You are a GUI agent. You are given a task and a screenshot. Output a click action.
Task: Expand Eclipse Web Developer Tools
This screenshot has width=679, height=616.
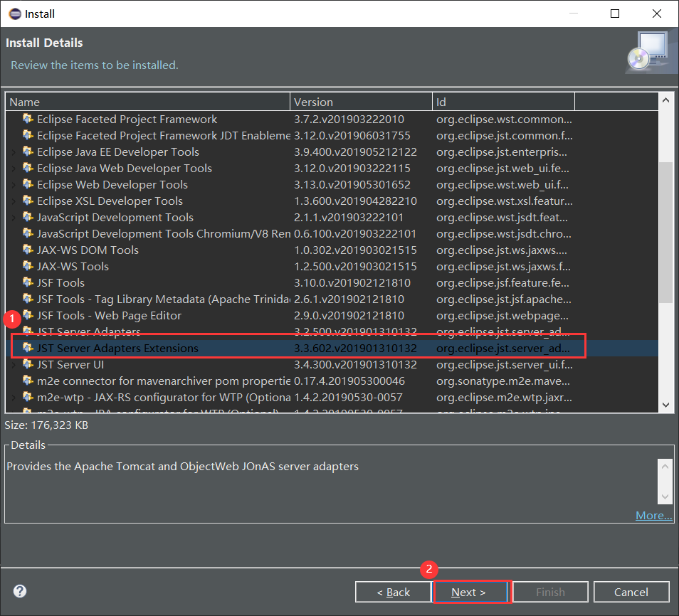(14, 185)
